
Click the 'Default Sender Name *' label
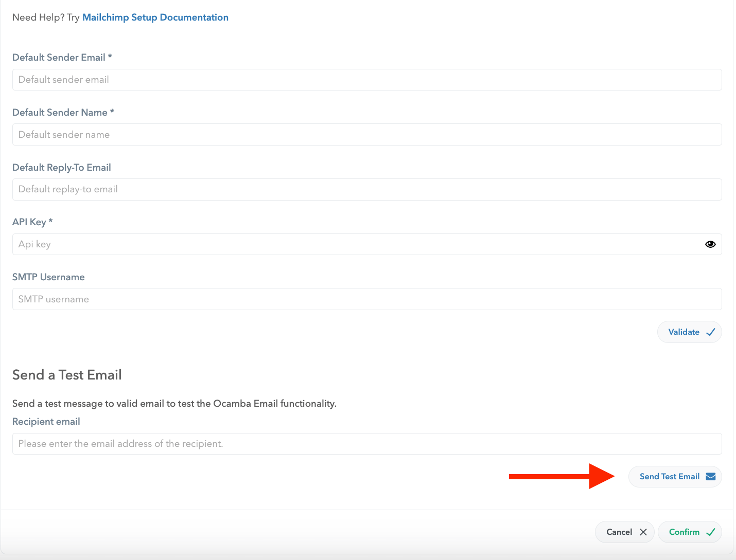click(63, 113)
